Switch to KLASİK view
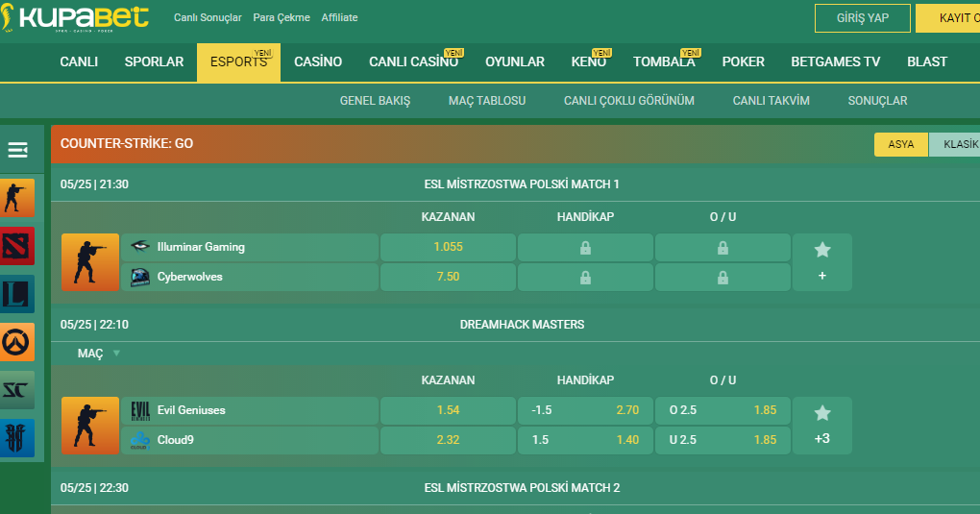980x514 pixels. pos(955,144)
